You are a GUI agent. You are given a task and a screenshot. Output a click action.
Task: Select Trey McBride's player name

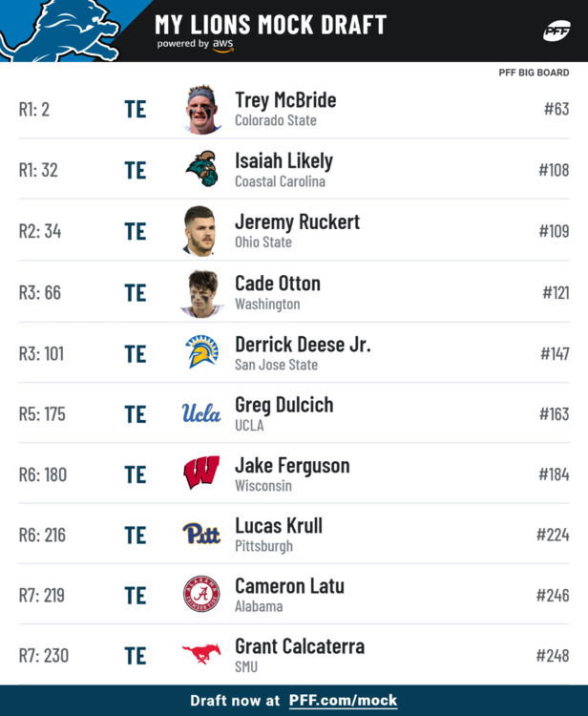click(285, 100)
